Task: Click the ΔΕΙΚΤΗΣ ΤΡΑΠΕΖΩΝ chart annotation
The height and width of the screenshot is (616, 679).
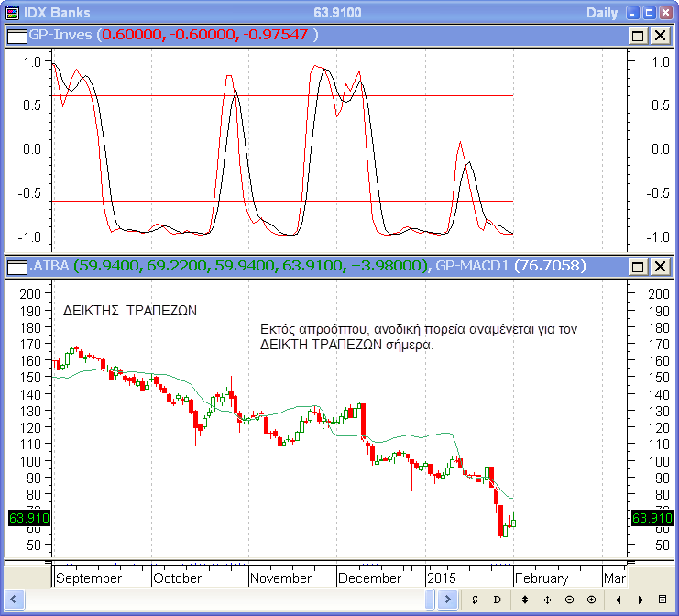Action: pos(130,311)
